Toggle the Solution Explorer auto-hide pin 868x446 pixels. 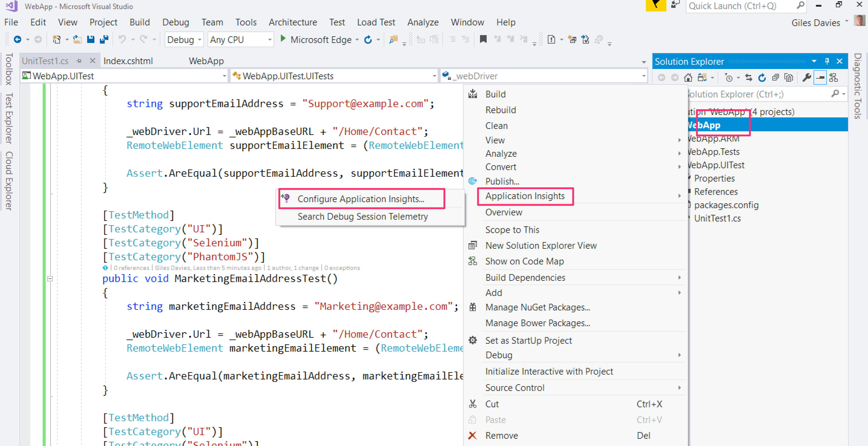[x=827, y=61]
